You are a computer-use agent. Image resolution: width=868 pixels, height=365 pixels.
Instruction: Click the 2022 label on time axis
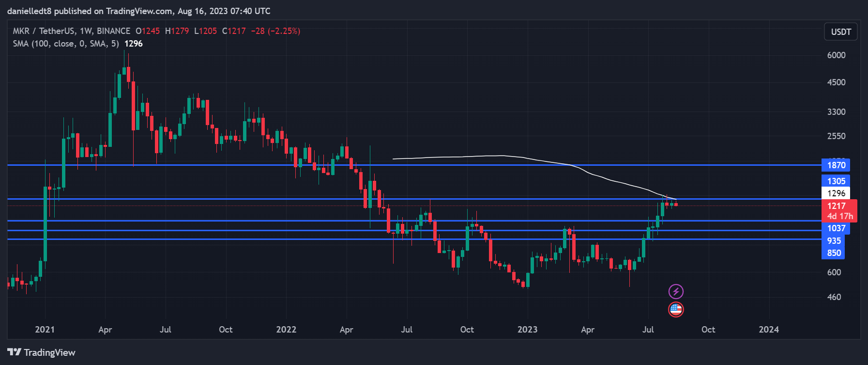tap(286, 330)
